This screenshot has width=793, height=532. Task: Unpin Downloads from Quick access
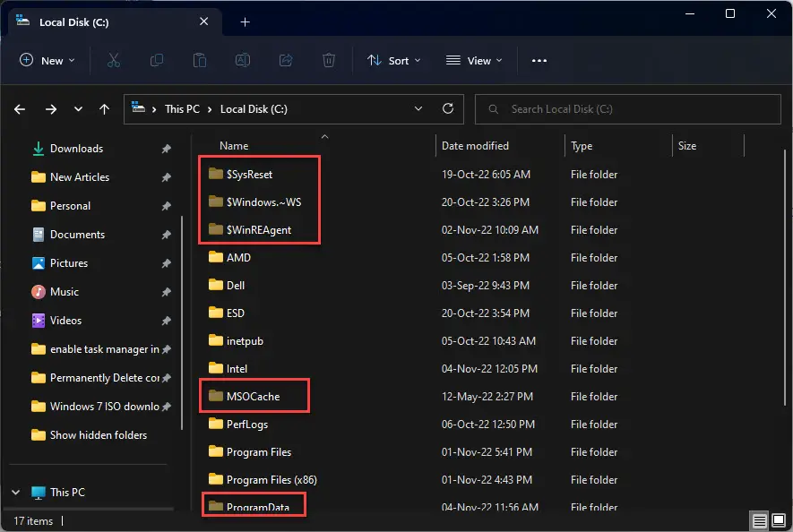click(x=166, y=149)
